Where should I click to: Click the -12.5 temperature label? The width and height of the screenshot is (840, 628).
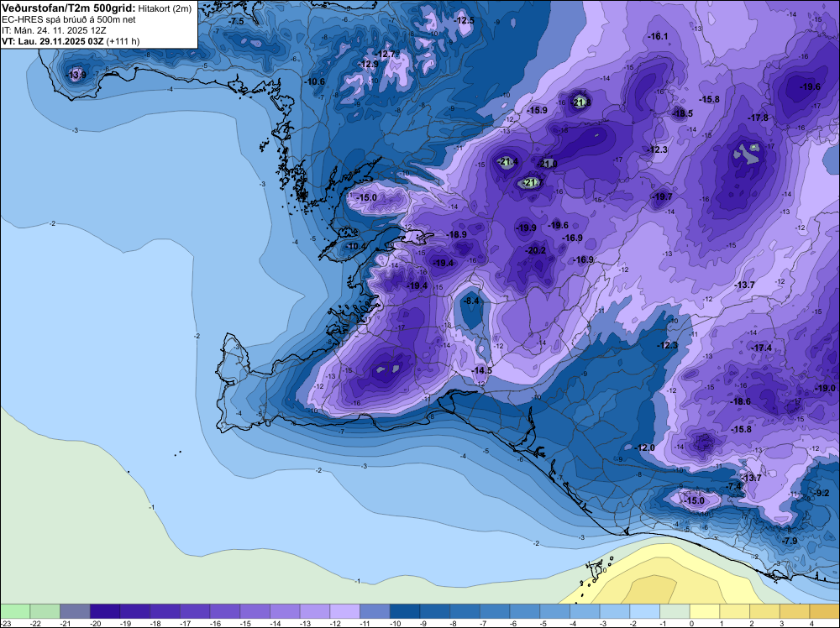[464, 20]
